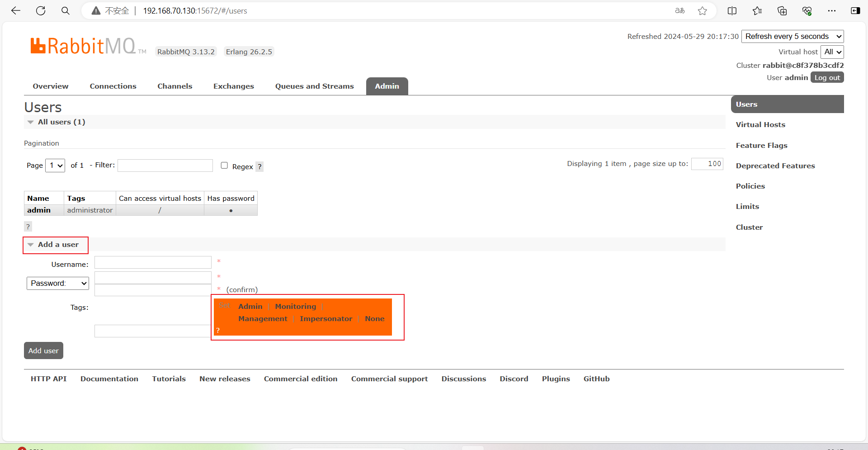Open the Documentation footer link
This screenshot has width=868, height=450.
(x=109, y=379)
